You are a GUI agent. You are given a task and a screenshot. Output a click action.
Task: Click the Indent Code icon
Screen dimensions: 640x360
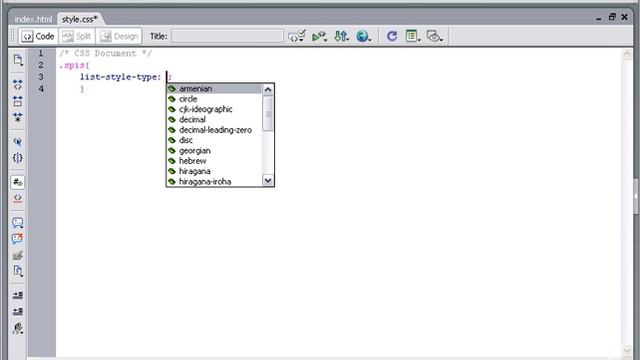[x=18, y=296]
